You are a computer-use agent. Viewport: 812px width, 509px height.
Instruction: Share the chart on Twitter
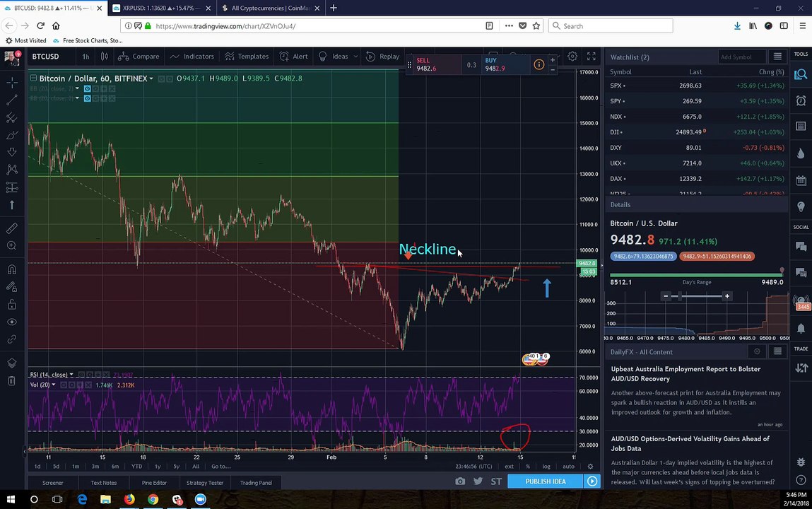pos(478,481)
